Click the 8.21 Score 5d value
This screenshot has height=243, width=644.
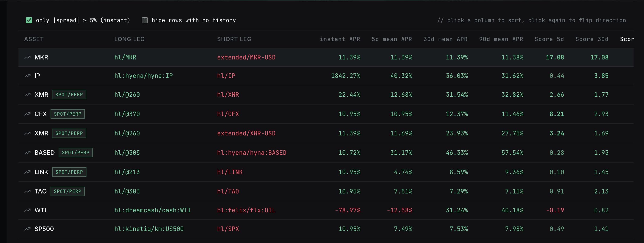[557, 114]
